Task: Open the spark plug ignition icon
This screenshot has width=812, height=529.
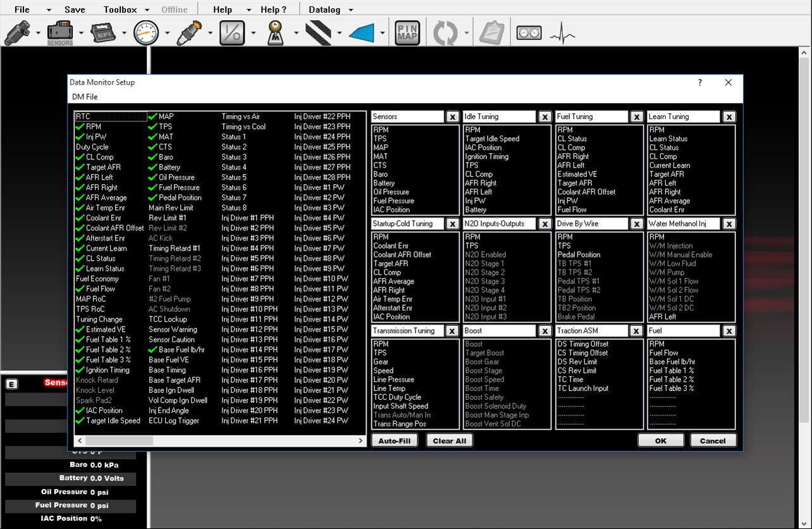Action: pos(189,33)
